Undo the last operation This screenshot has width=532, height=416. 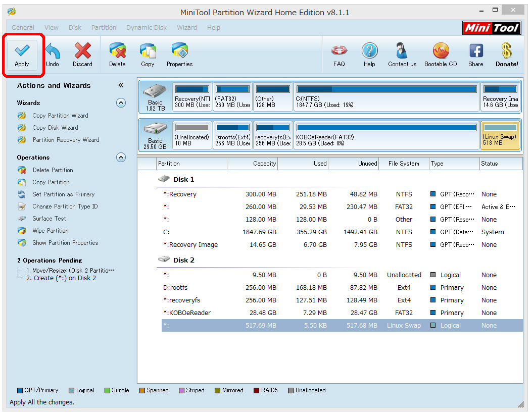pos(53,55)
